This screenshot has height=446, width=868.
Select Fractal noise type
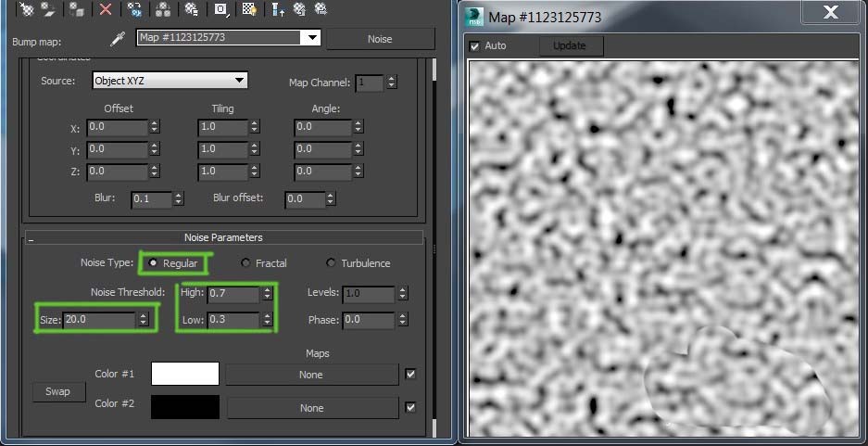tap(245, 263)
